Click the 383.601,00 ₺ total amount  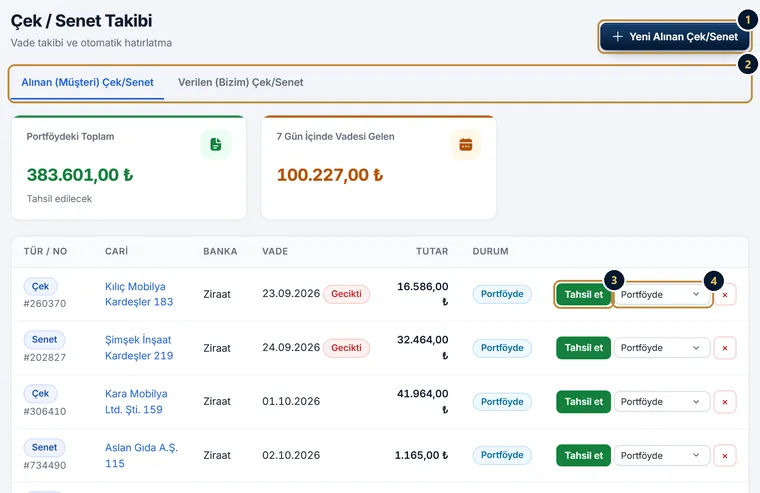coord(80,175)
